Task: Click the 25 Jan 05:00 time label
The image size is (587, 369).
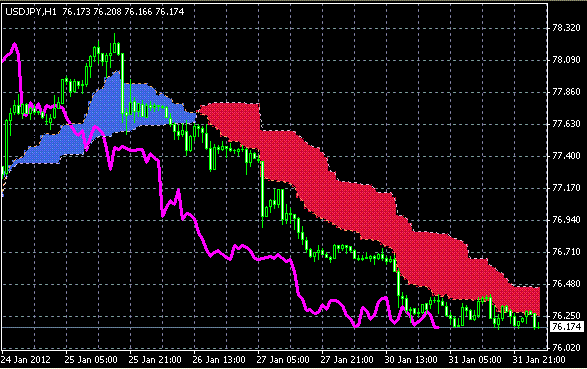Action: click(91, 360)
